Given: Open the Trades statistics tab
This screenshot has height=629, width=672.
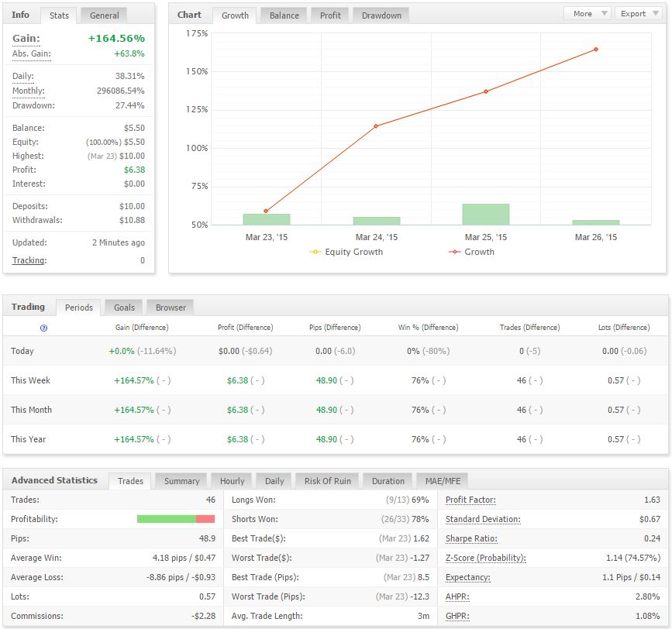Looking at the screenshot, I should [130, 481].
